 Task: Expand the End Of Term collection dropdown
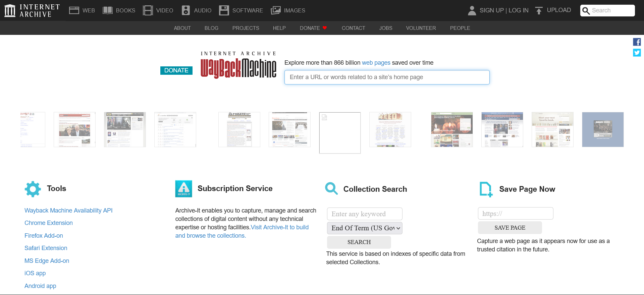pyautogui.click(x=365, y=228)
